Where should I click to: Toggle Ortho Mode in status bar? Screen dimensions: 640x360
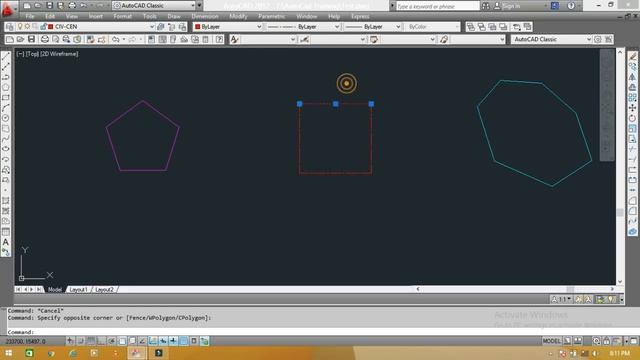[x=101, y=341]
